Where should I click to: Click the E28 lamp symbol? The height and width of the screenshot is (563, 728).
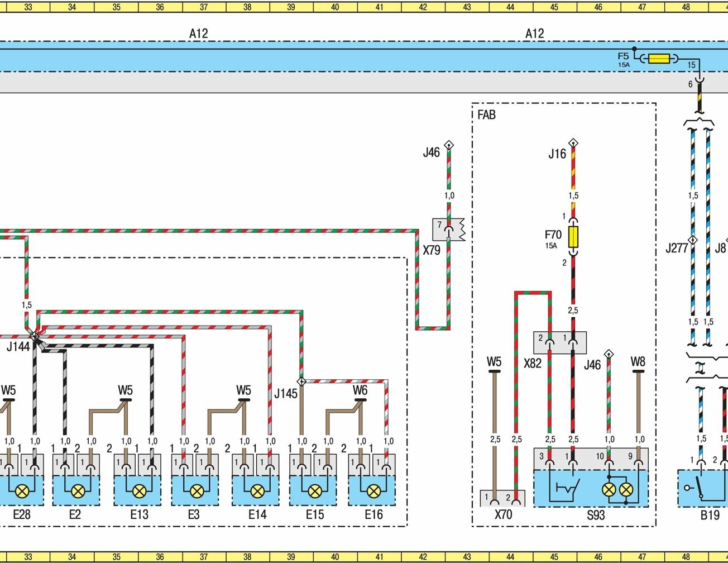pyautogui.click(x=22, y=492)
